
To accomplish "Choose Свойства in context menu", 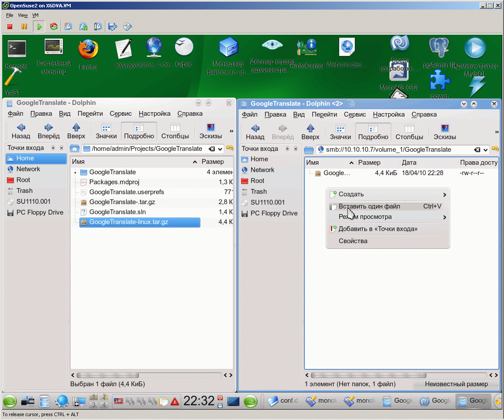I will coord(388,241).
